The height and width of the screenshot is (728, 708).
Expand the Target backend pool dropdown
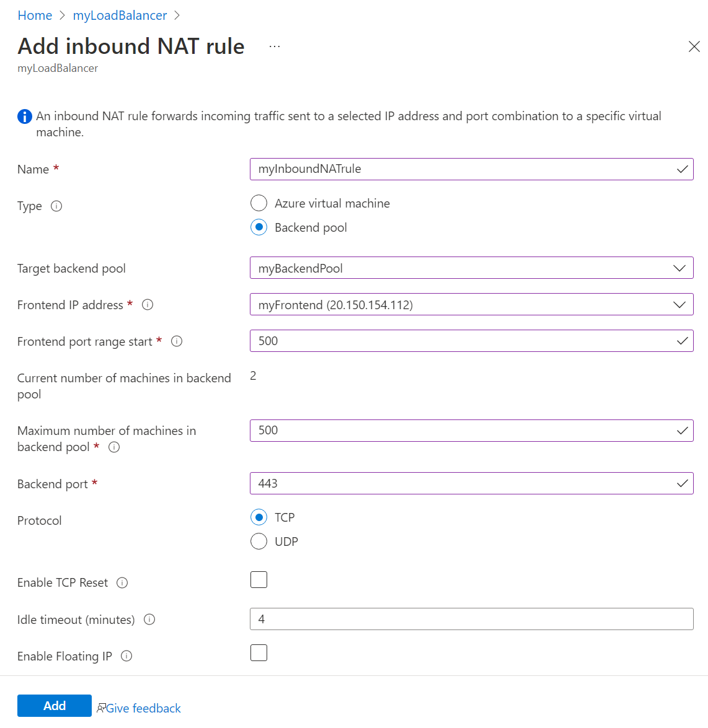coord(471,268)
